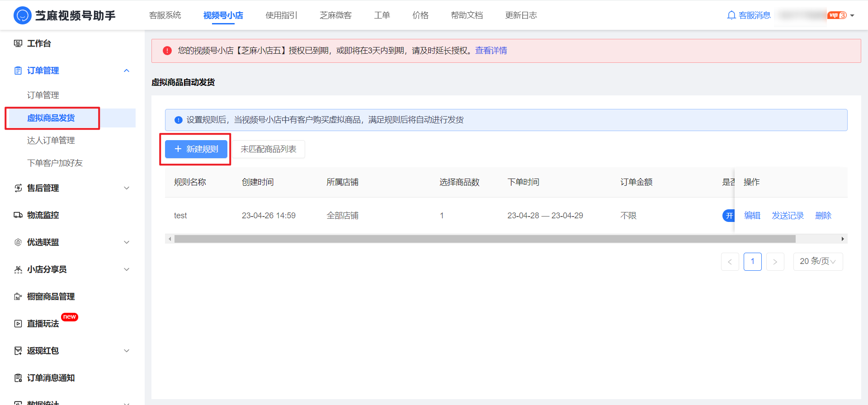Viewport: 868px width, 405px height.
Task: Click the 小店分享员 icon in sidebar
Action: [x=18, y=269]
